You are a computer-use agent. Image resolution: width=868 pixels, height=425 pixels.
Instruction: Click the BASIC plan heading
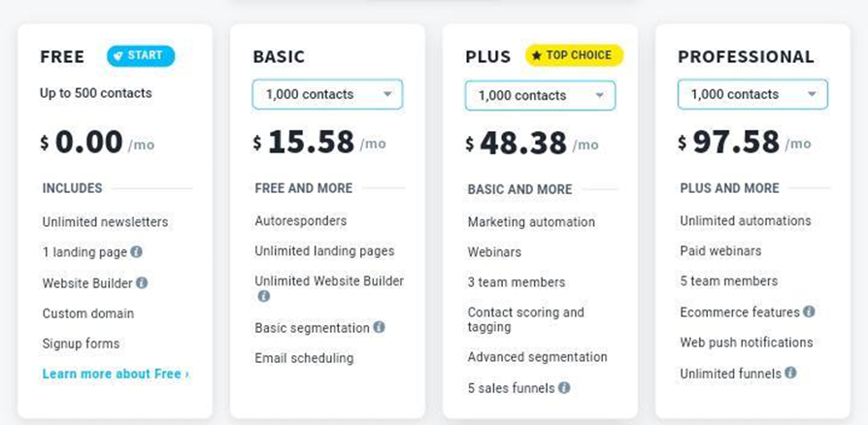pyautogui.click(x=279, y=56)
